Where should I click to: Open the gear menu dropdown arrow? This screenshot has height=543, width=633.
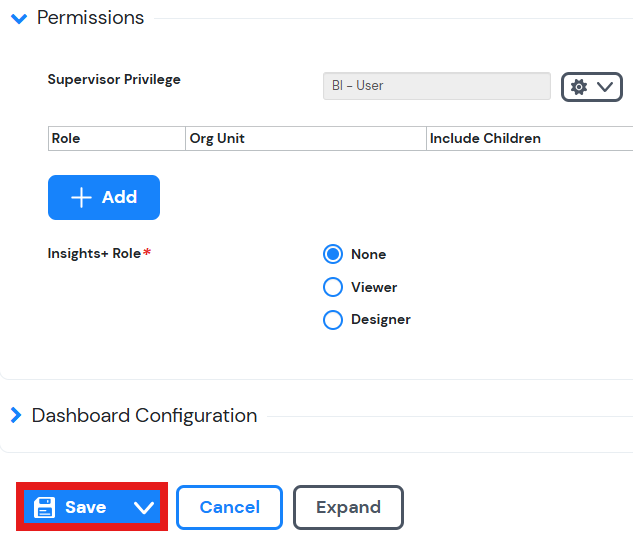[x=605, y=86]
